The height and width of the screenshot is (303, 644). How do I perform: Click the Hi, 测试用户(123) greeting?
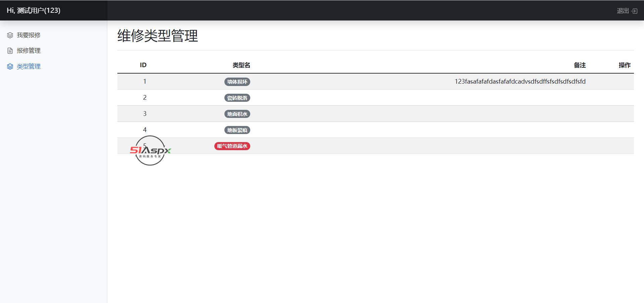(x=34, y=10)
